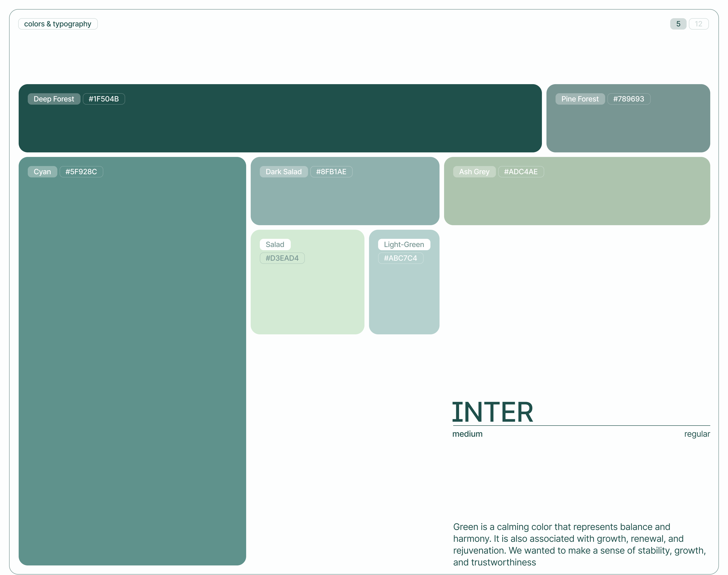Screen dimensions: 728x575
Task: Select the page count 12 badge
Action: [x=698, y=24]
